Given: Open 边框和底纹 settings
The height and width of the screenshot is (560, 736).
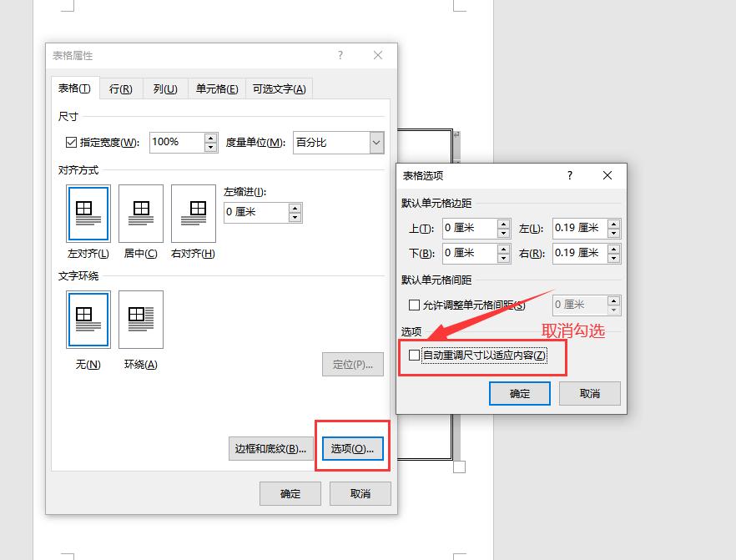Looking at the screenshot, I should click(270, 448).
